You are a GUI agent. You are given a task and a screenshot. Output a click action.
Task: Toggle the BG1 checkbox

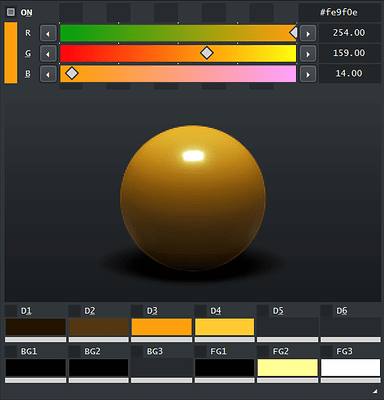click(11, 351)
